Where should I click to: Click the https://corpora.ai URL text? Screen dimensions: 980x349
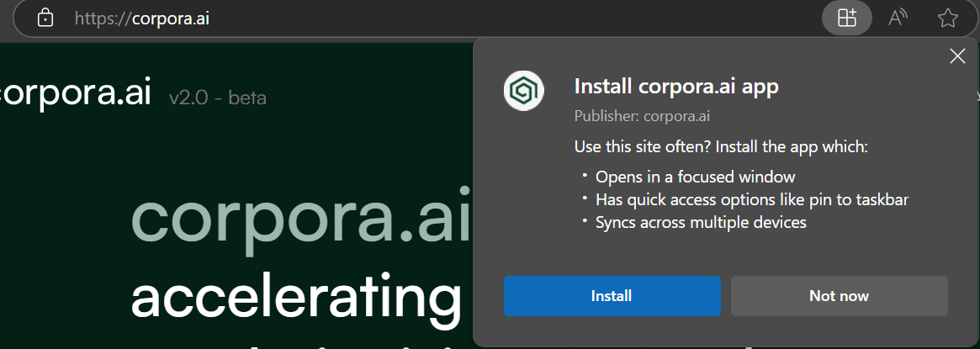tap(141, 18)
